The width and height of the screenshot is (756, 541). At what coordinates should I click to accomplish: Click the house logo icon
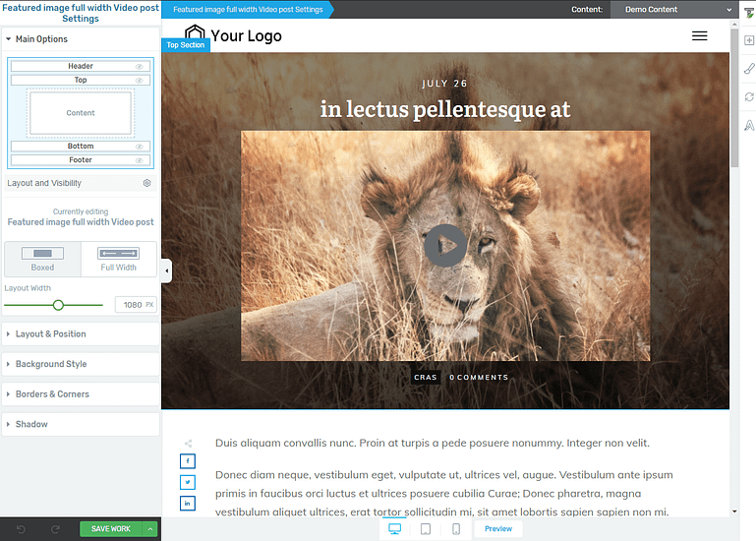tap(195, 31)
